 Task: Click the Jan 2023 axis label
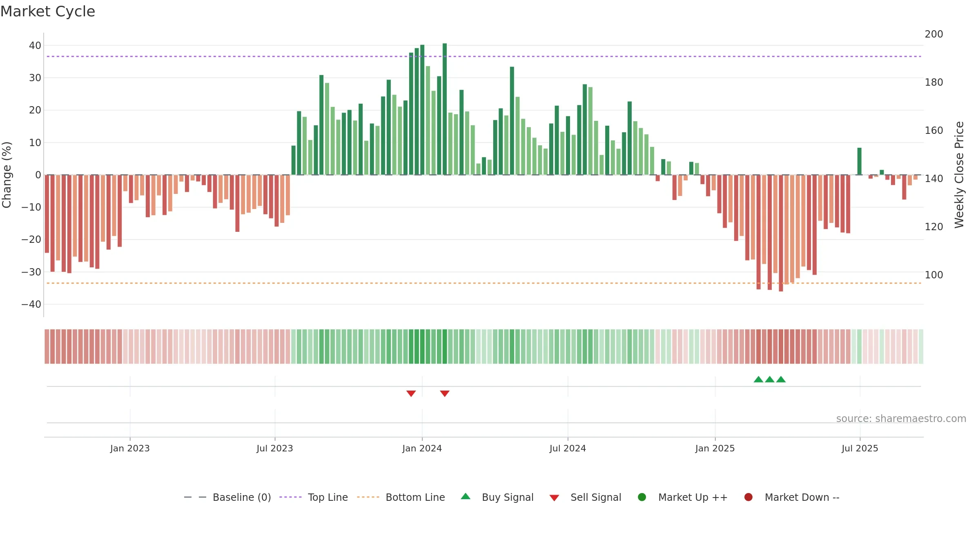(x=130, y=449)
